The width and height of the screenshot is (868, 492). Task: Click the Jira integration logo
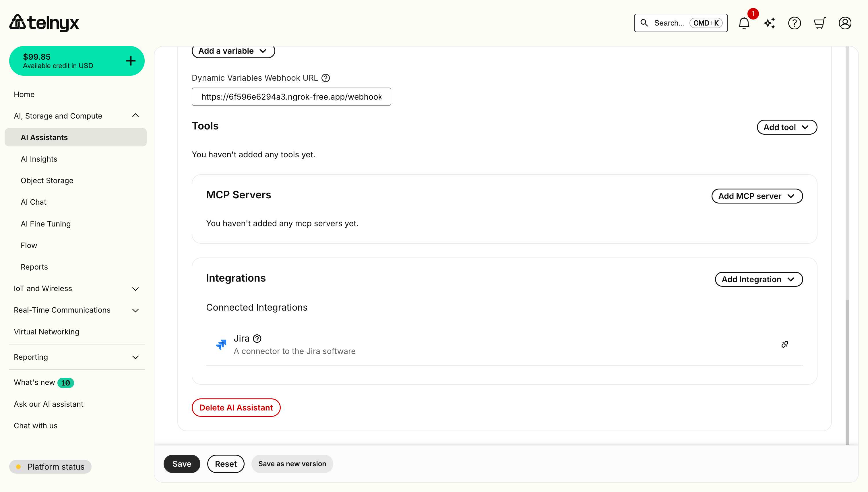click(221, 344)
